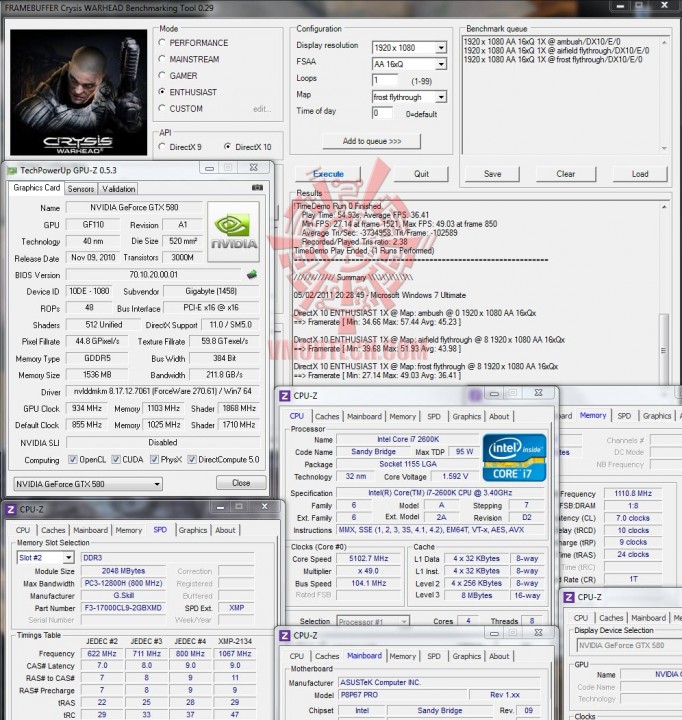Click the edit link beside CUSTOM
Screen dimensions: 682x720
pos(262,109)
